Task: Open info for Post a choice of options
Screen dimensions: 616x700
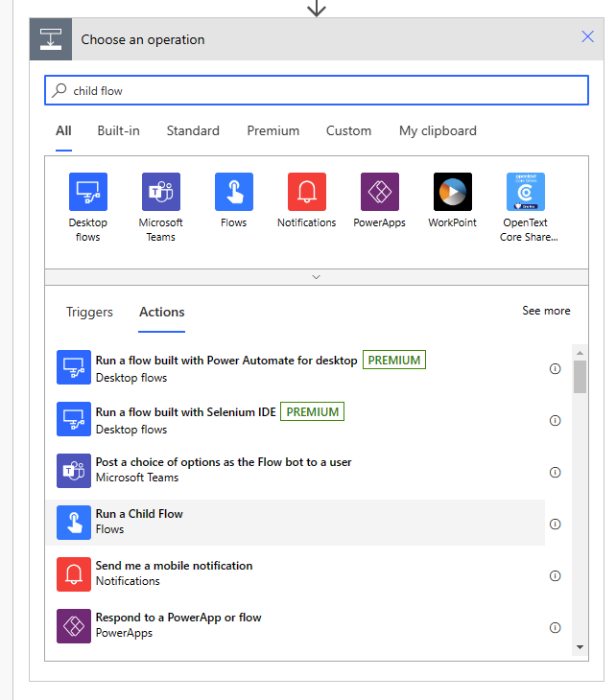Action: point(555,473)
